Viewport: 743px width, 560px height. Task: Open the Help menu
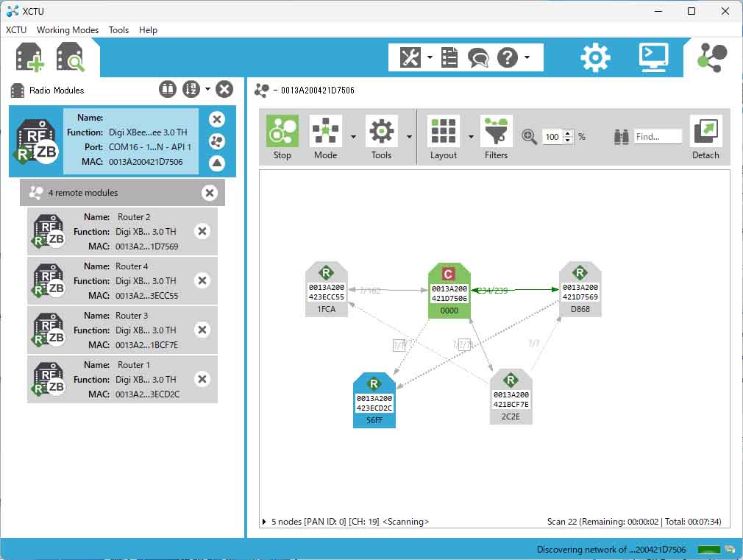(x=148, y=30)
